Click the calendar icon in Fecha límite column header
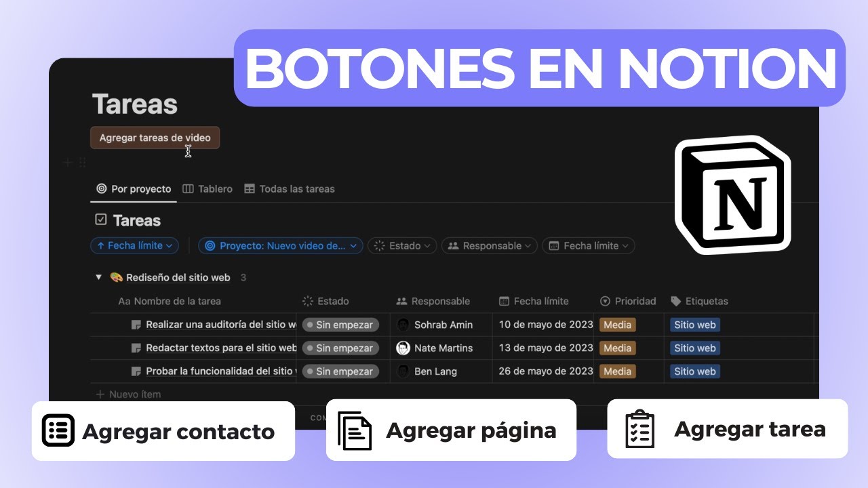The height and width of the screenshot is (488, 868). point(504,301)
